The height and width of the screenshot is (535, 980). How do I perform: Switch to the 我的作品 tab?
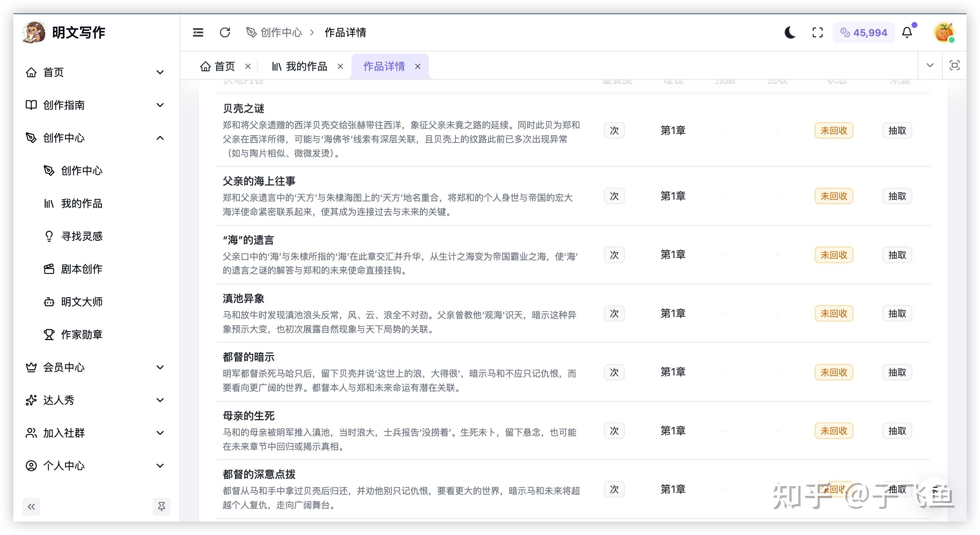(x=300, y=66)
